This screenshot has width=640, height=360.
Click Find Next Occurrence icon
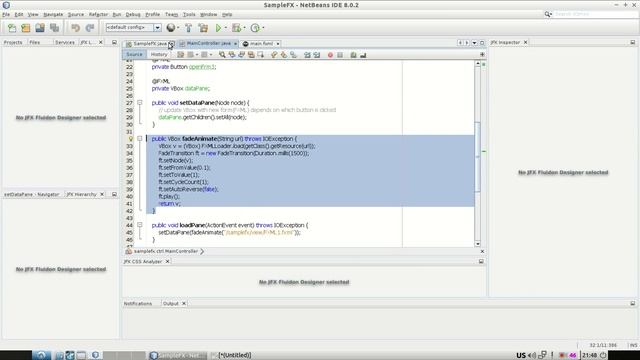point(241,55)
